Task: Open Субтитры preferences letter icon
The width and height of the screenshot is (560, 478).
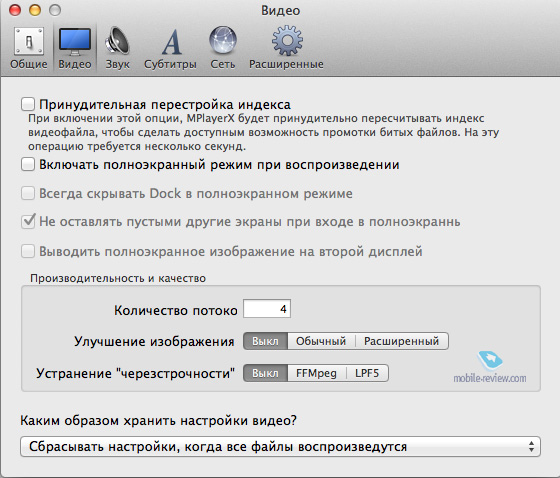Action: (x=172, y=42)
